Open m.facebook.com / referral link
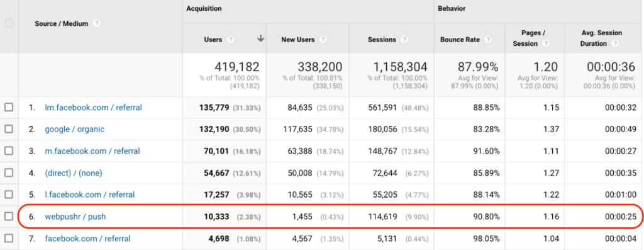This screenshot has height=250, width=644. (92, 151)
